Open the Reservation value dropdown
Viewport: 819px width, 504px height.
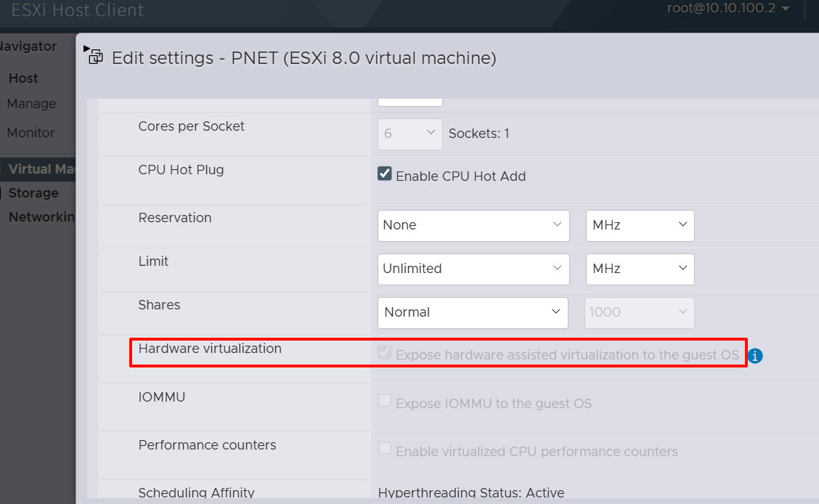pyautogui.click(x=473, y=225)
